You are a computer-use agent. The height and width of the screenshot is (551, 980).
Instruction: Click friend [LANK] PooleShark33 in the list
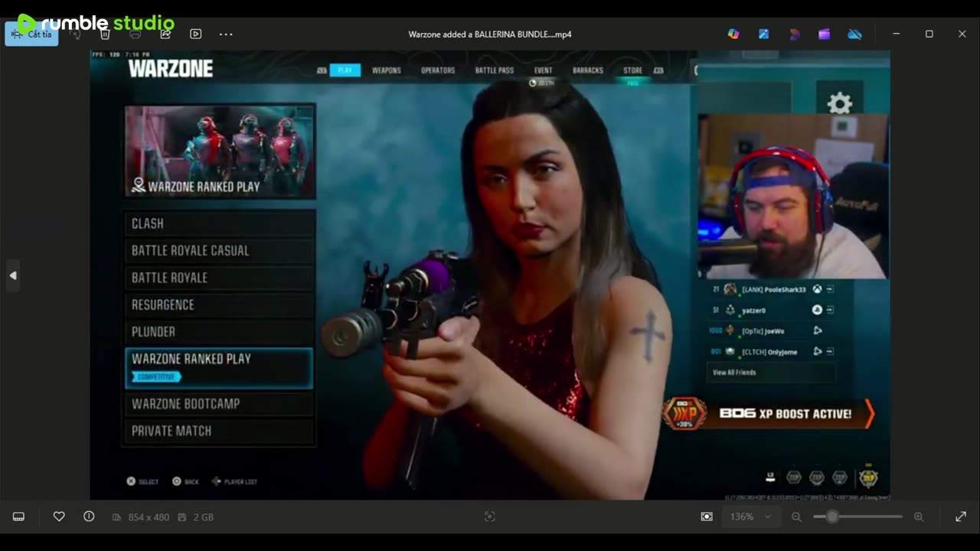773,289
